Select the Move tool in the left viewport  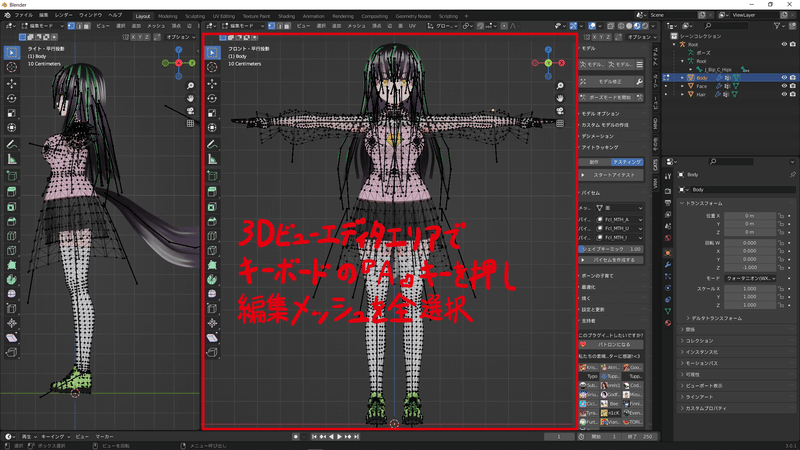pyautogui.click(x=12, y=83)
